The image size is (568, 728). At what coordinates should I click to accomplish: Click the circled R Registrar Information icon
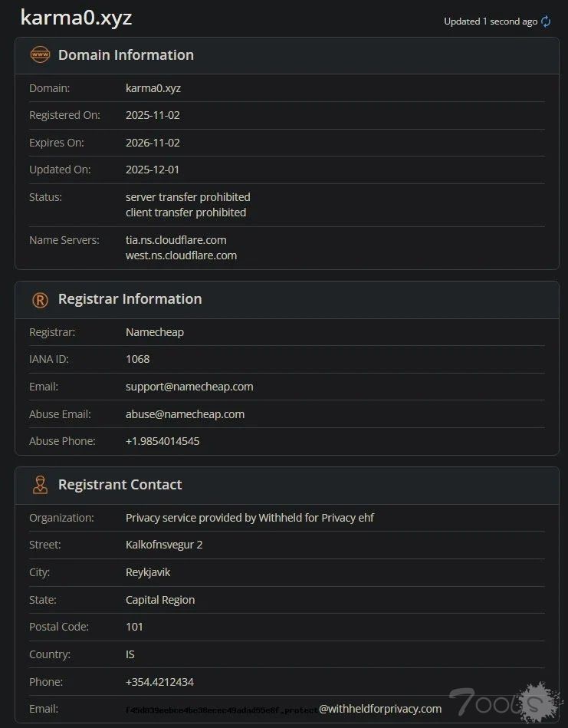[x=40, y=300]
